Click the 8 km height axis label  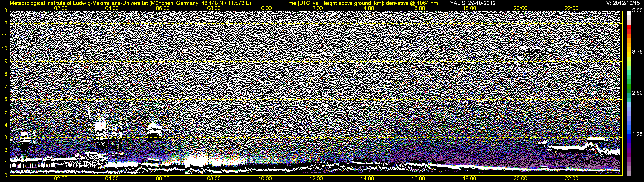point(6,74)
